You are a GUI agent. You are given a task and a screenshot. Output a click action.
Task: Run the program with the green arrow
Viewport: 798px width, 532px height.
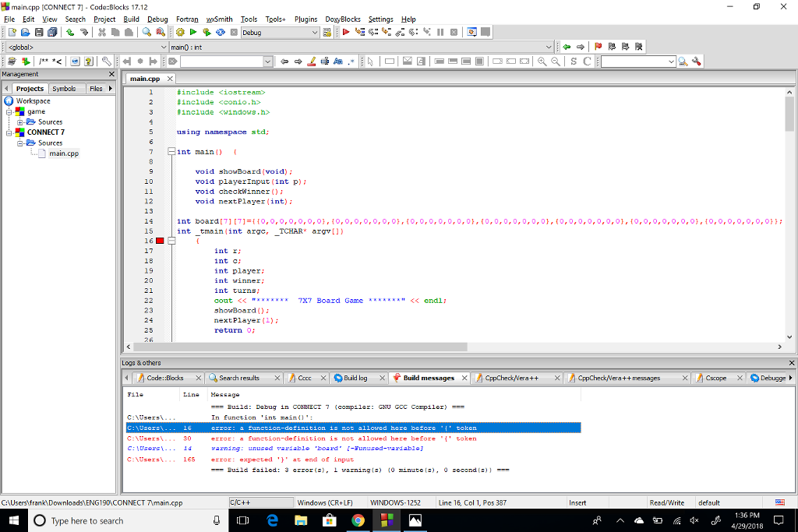click(x=192, y=32)
